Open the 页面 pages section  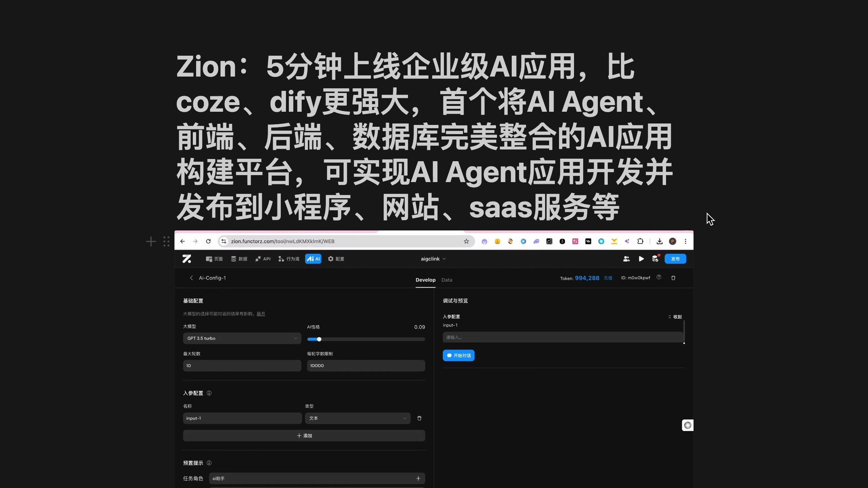click(214, 259)
